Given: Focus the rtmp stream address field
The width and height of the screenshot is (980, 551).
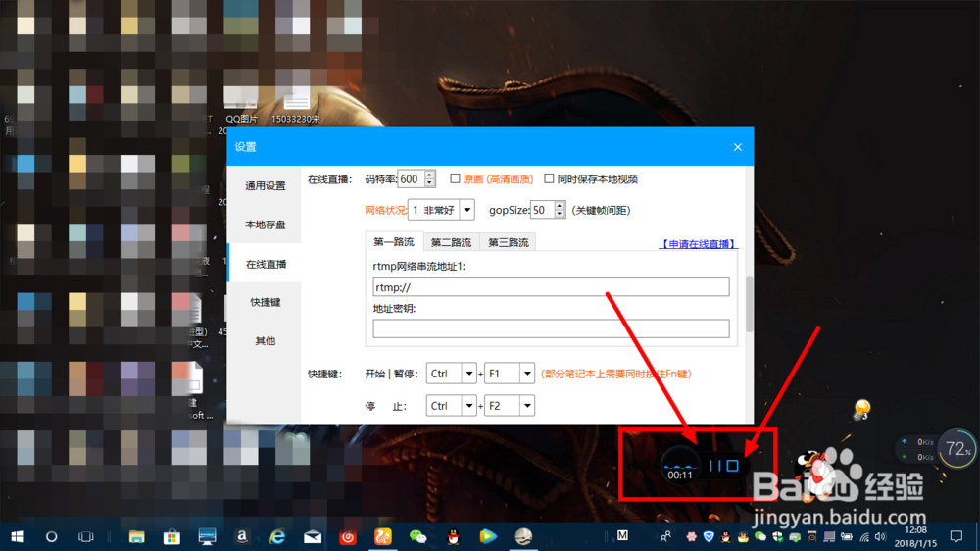Looking at the screenshot, I should coord(551,287).
